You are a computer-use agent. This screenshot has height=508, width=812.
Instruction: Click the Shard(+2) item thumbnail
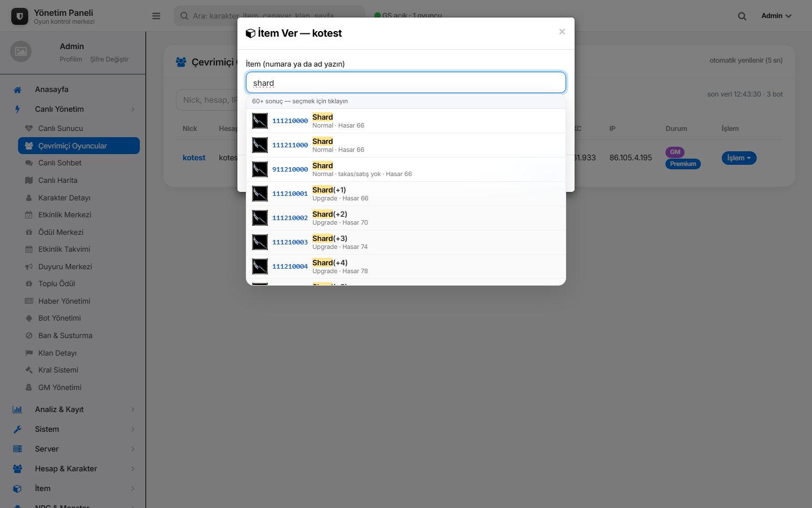[260, 218]
